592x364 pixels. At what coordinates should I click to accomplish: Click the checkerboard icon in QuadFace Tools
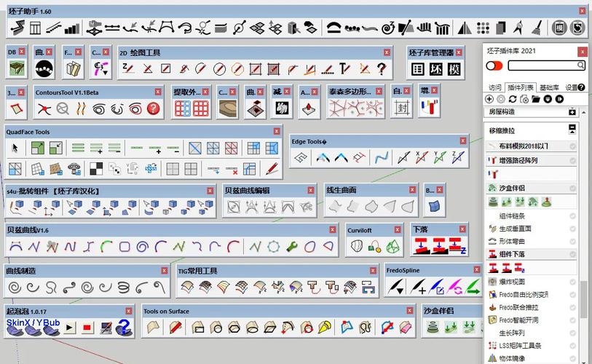(96, 169)
